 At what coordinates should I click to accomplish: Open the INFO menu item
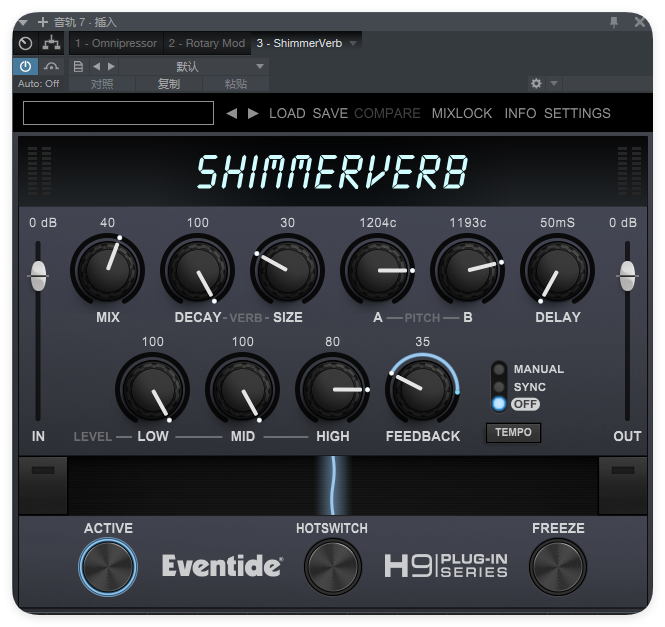[x=520, y=113]
